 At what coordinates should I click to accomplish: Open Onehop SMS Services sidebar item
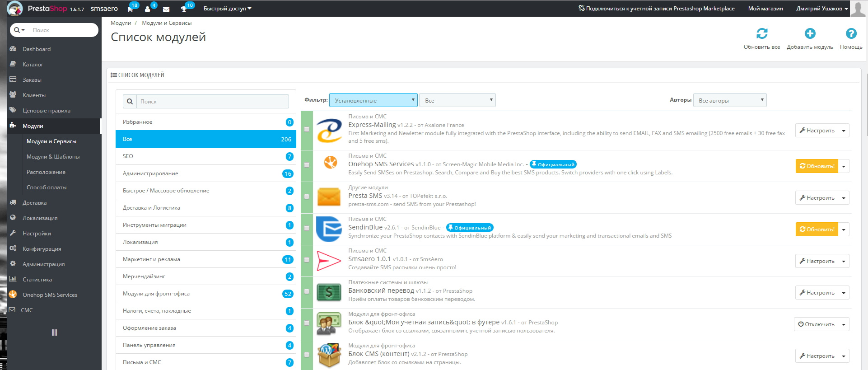[x=54, y=295]
